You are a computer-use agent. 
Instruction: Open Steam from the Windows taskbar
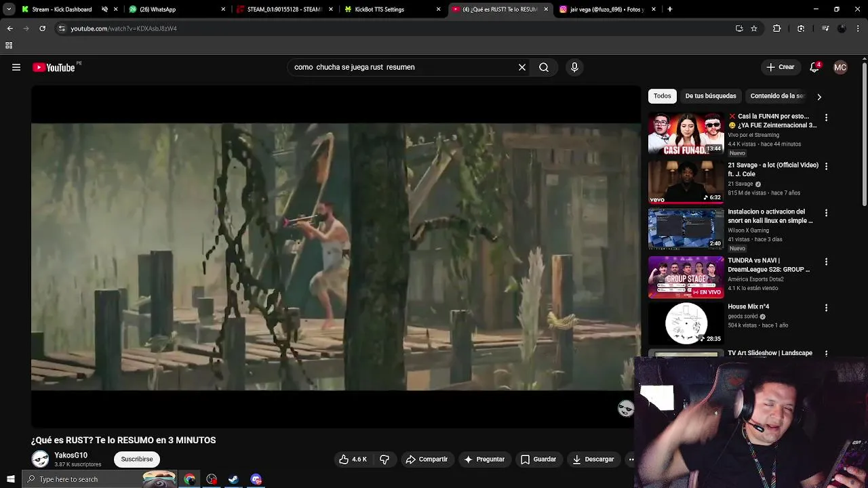pos(233,479)
